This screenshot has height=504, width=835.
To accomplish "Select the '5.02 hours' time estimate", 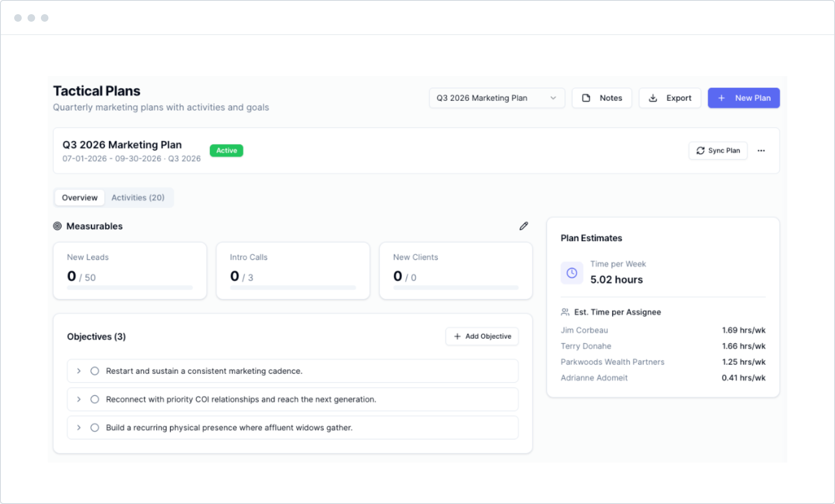I will click(x=617, y=280).
